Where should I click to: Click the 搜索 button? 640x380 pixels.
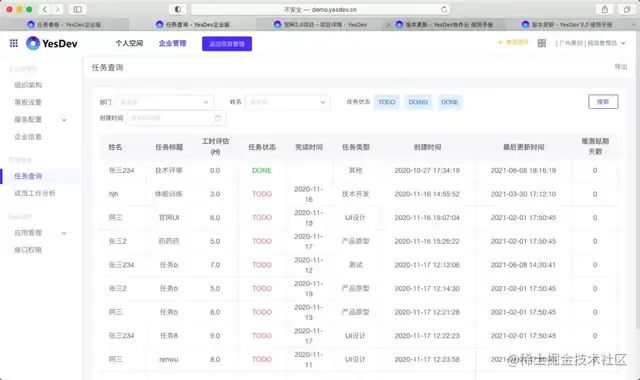pyautogui.click(x=603, y=102)
